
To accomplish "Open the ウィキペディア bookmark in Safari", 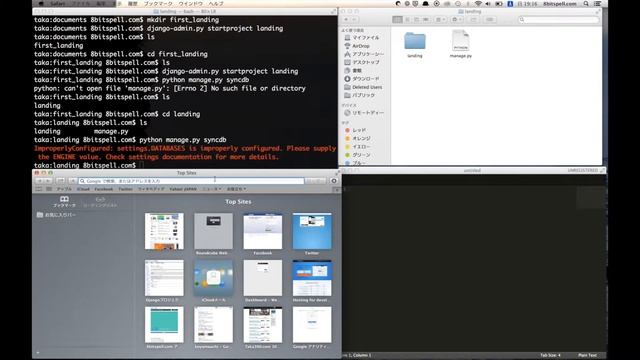I will click(151, 189).
